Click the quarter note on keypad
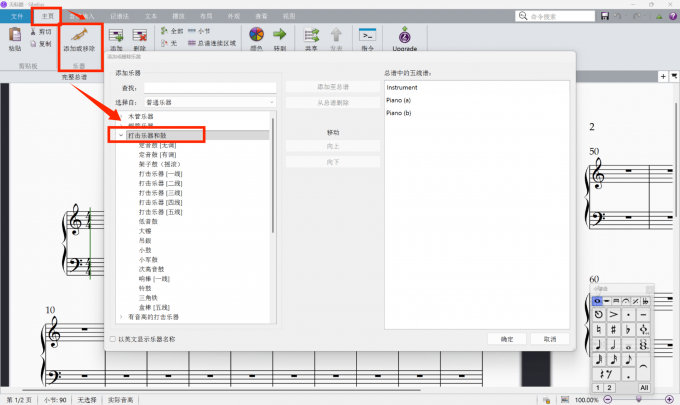680x405 pixels. click(599, 345)
